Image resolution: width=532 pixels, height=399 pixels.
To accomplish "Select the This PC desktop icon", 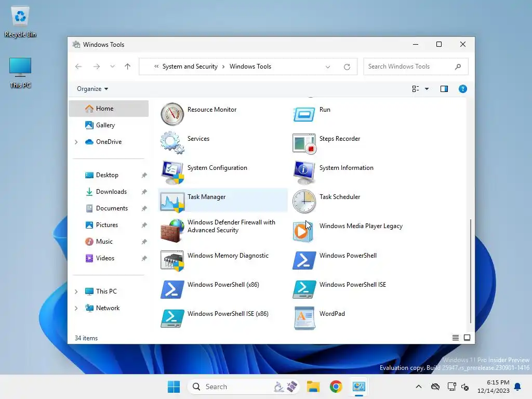I will (20, 73).
